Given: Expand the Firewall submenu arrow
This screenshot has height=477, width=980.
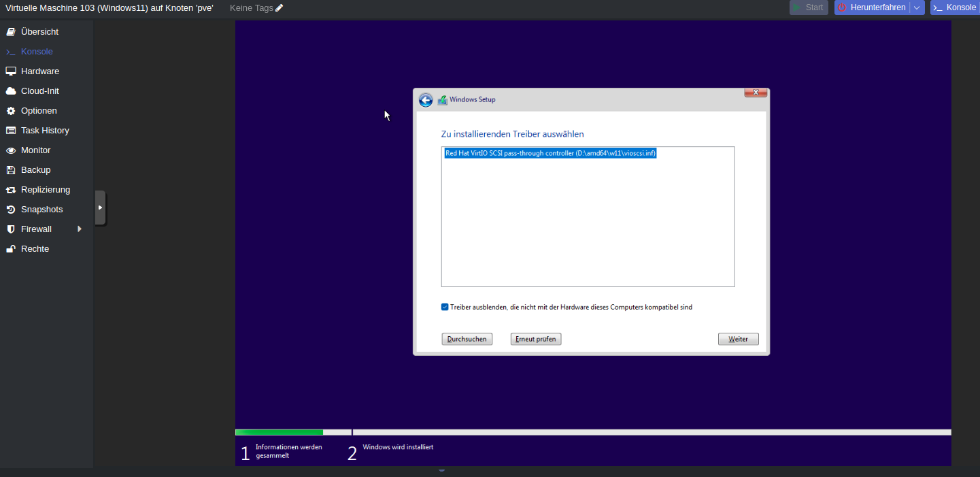Looking at the screenshot, I should (x=80, y=229).
